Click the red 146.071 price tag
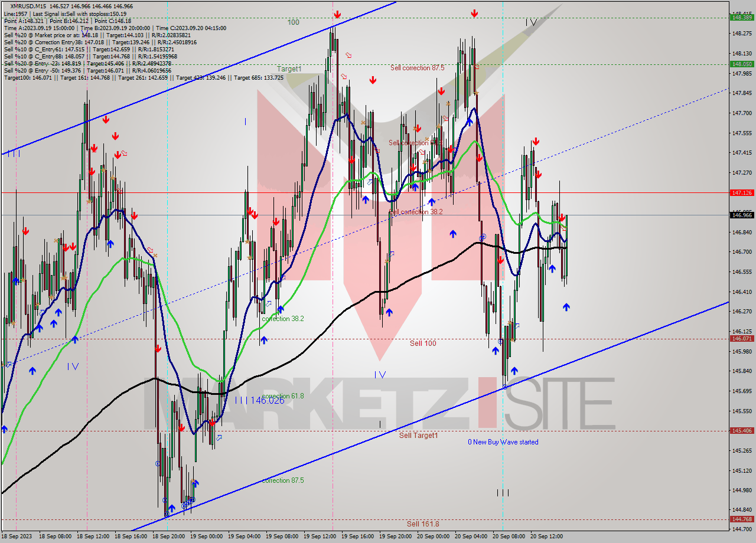The width and height of the screenshot is (756, 543). pos(742,339)
